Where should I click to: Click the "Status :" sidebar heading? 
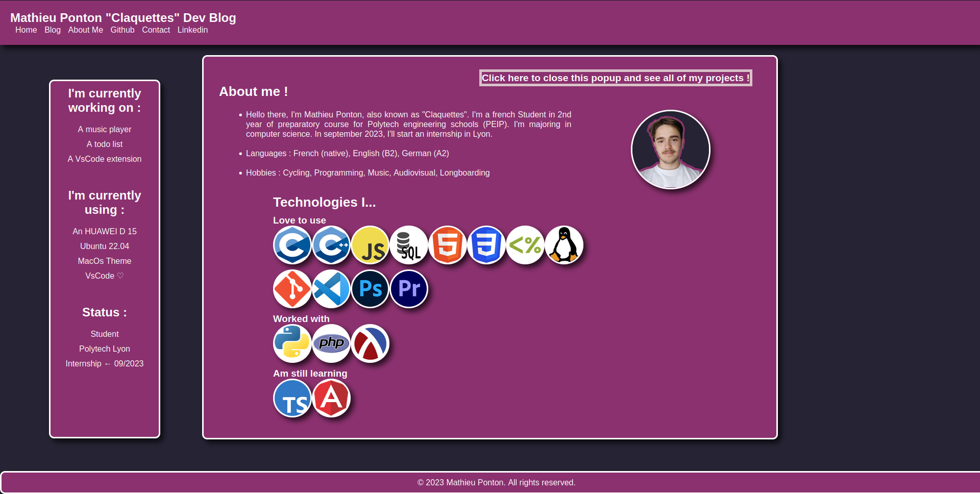[105, 312]
